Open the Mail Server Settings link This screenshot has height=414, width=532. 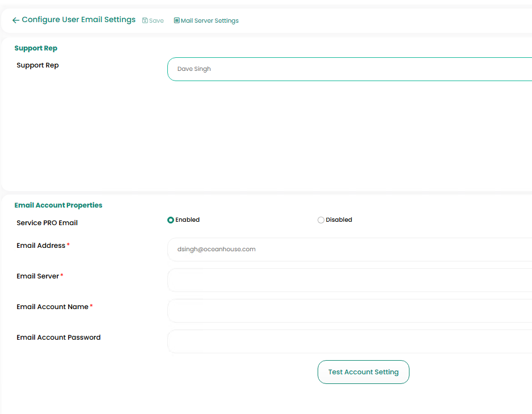(x=210, y=21)
